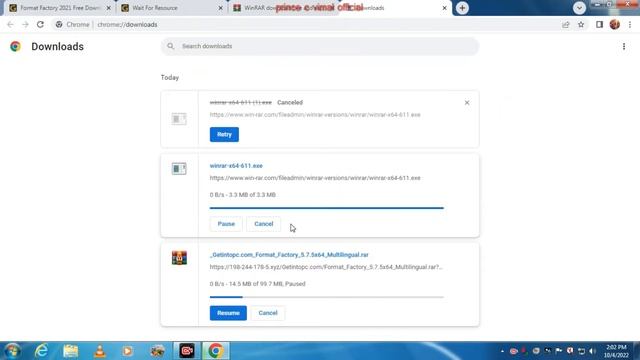Expand the tab search dropdown arrow
The height and width of the screenshot is (360, 640).
point(579,8)
